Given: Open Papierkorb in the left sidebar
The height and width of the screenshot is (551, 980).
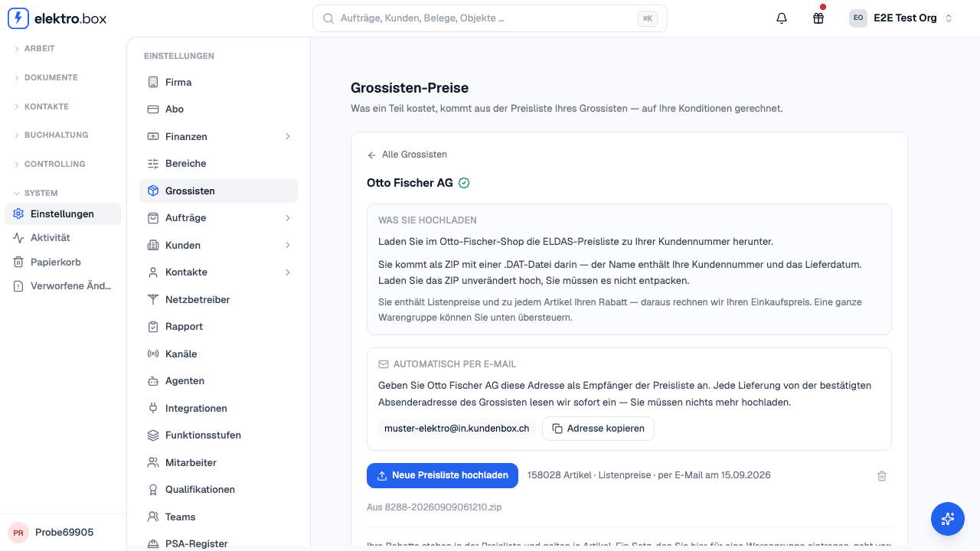Looking at the screenshot, I should [x=63, y=262].
